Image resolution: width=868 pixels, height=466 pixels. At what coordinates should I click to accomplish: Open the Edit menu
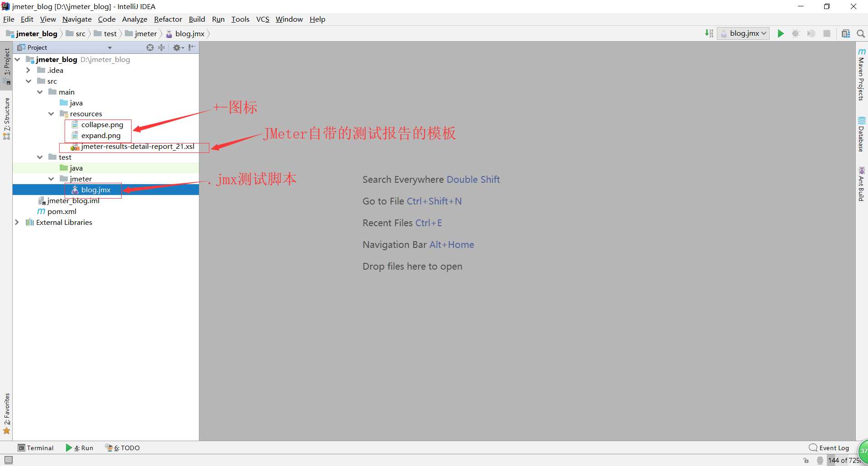(x=27, y=19)
